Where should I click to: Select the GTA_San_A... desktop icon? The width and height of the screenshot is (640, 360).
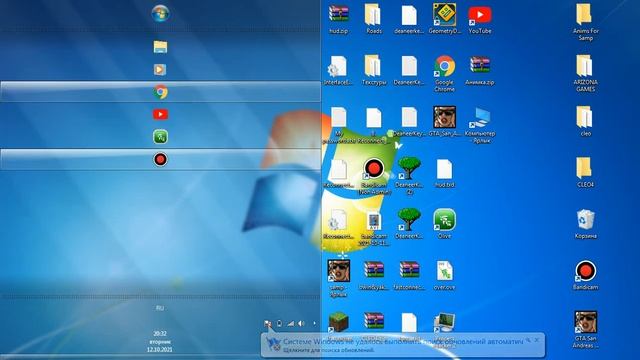pos(444,121)
